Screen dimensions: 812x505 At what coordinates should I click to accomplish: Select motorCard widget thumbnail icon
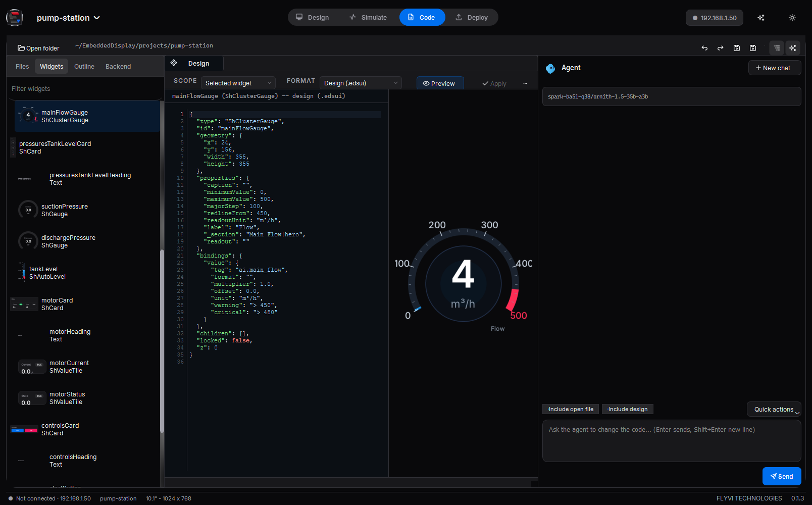pos(24,304)
